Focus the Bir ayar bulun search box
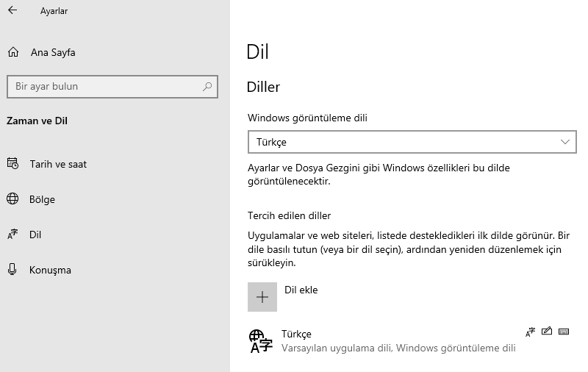The width and height of the screenshot is (588, 372). [x=112, y=87]
